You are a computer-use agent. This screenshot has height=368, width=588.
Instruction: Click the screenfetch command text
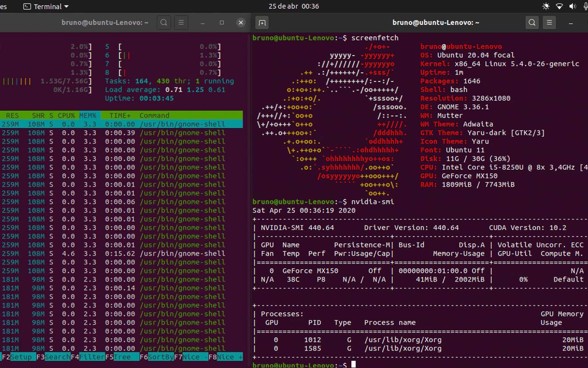click(375, 38)
